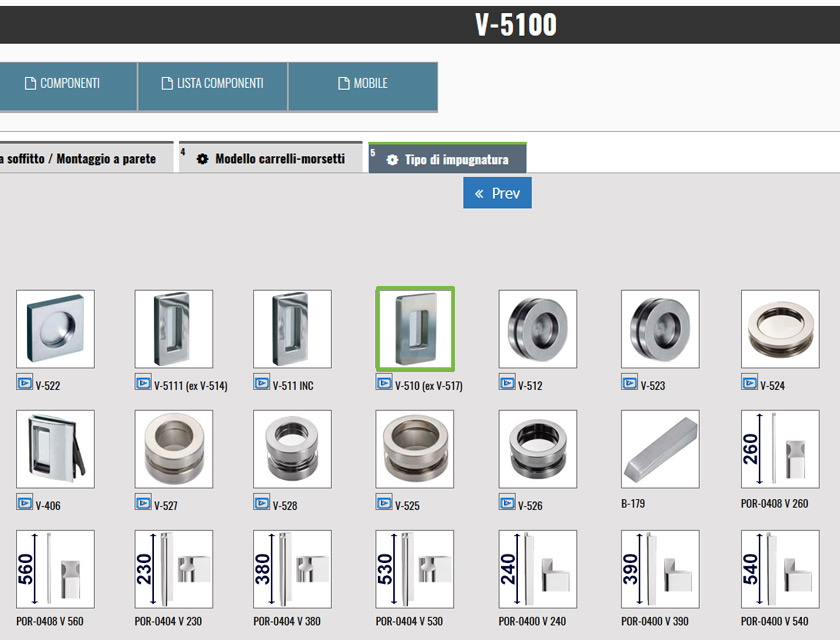
Task: Open the video icon beside V-525
Action: pos(384,503)
